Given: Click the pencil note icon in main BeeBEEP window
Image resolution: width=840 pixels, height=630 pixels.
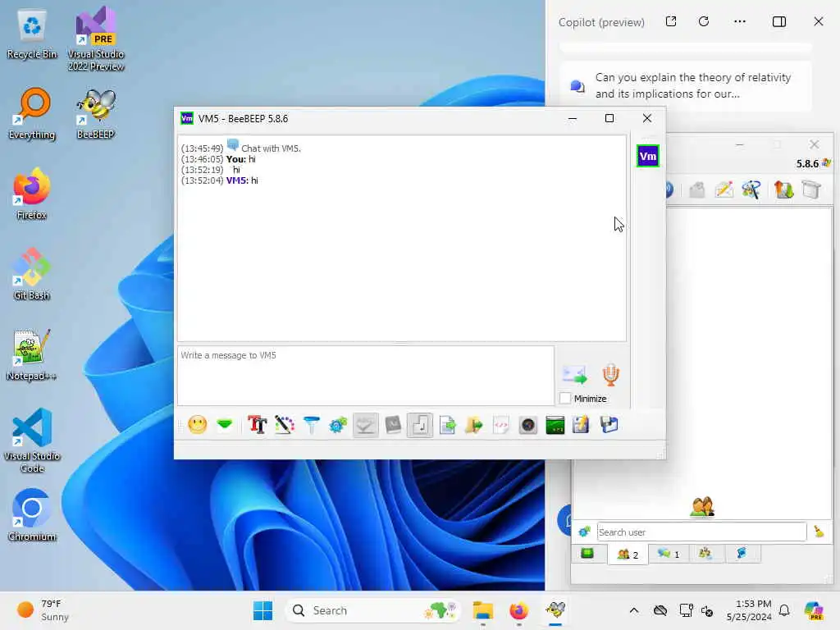Looking at the screenshot, I should pos(724,189).
